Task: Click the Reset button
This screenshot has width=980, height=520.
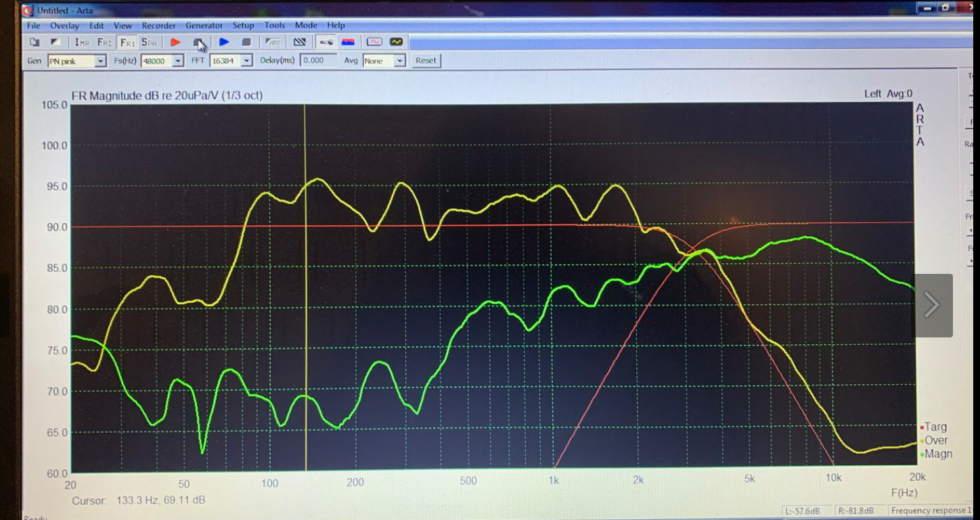Action: [426, 60]
